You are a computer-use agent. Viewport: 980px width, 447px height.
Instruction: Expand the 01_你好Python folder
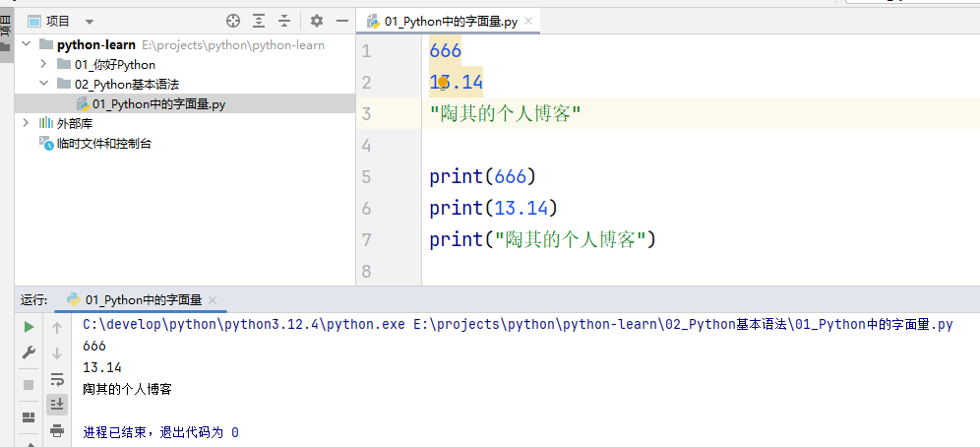(x=44, y=65)
